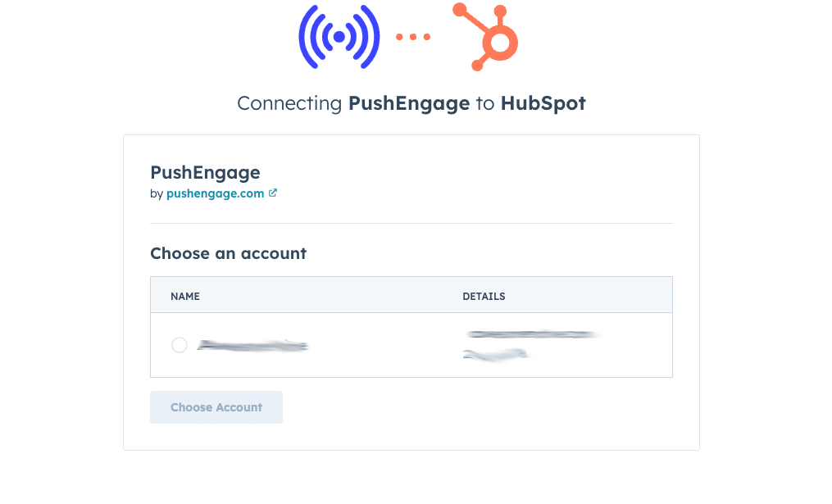Click the "by" text before the link
Viewport: 832px width, 504px height.
click(156, 193)
